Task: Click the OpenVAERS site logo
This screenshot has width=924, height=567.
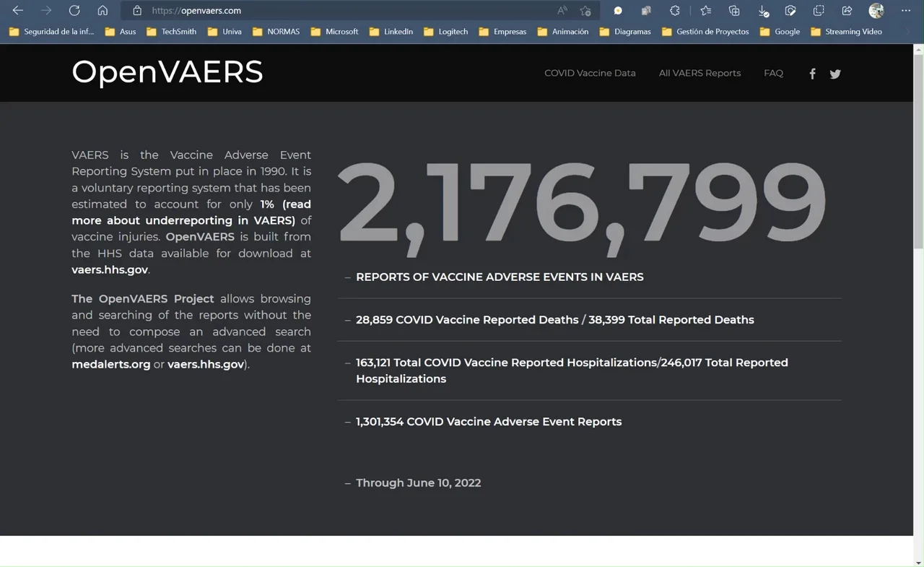Action: coord(167,72)
